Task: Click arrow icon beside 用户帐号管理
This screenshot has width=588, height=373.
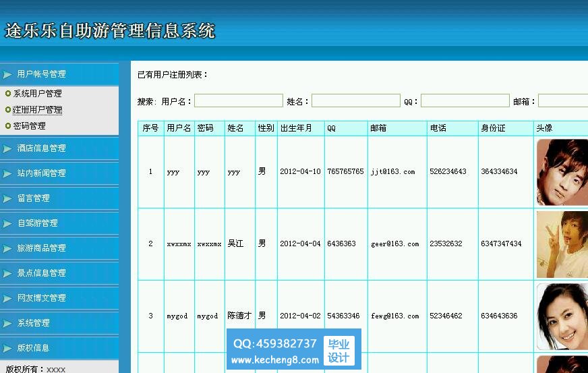Action: pos(7,75)
